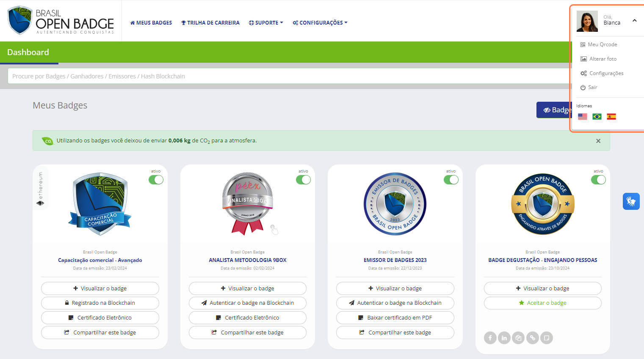
Task: Open Configurações in user dropdown panel
Action: point(602,73)
